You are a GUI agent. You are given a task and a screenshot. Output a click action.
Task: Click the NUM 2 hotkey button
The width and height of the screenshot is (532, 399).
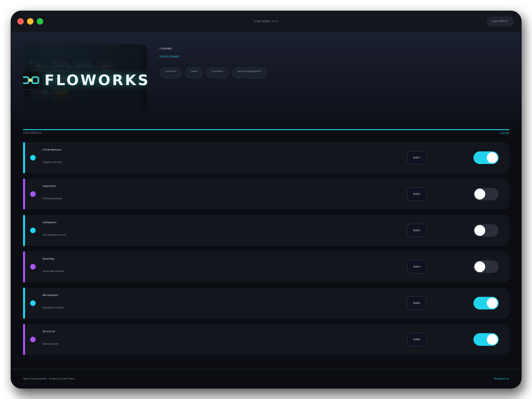(x=417, y=194)
